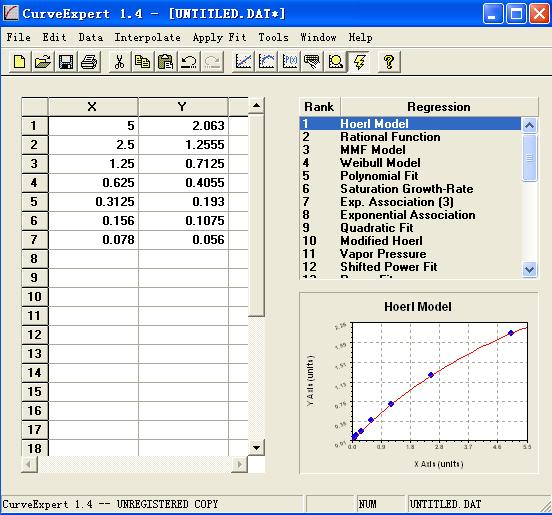Select Weibull Model regression
This screenshot has height=515, width=552.
tap(410, 163)
